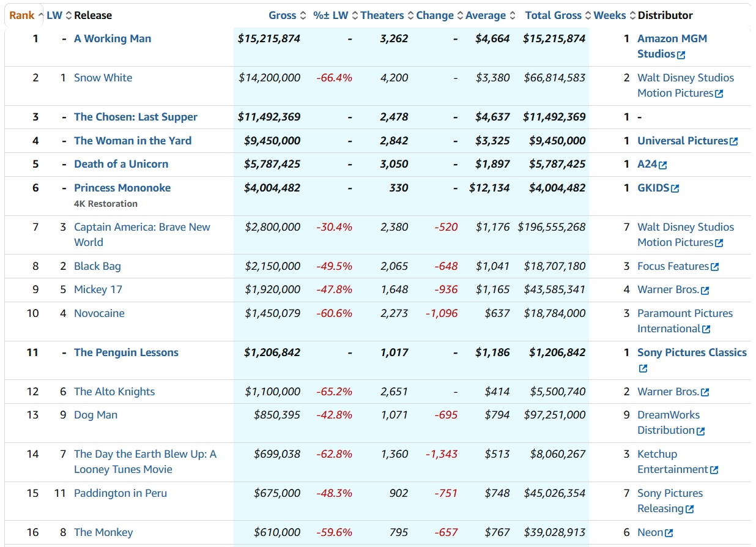Select total gross $196,555,268

[x=552, y=227]
